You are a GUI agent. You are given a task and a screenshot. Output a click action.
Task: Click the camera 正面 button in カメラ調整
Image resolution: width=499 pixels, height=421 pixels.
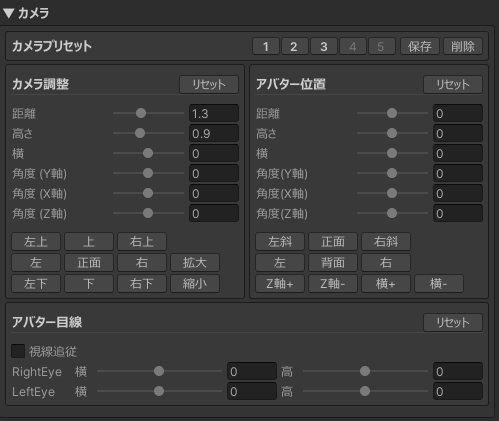click(89, 263)
